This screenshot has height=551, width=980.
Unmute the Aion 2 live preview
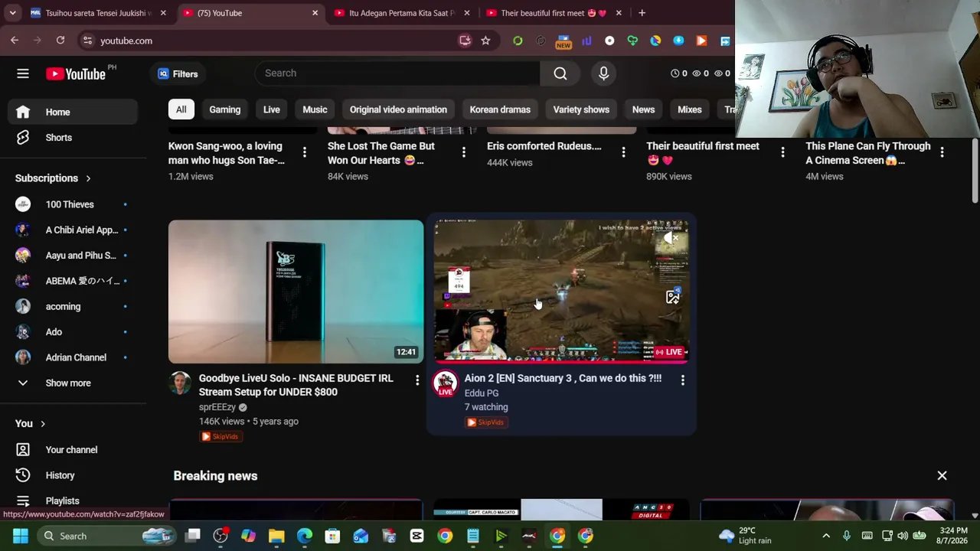pyautogui.click(x=671, y=239)
